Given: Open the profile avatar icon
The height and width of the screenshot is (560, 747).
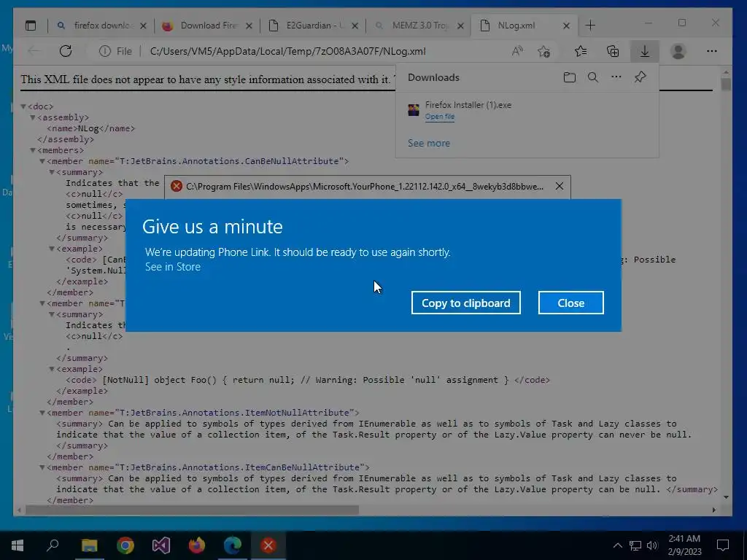Looking at the screenshot, I should pos(678,52).
